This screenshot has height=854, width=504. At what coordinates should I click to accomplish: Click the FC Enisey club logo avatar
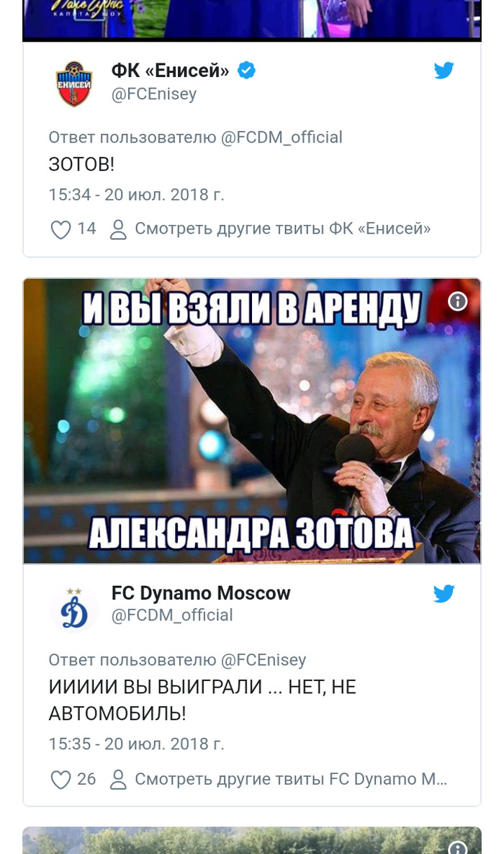(x=74, y=84)
